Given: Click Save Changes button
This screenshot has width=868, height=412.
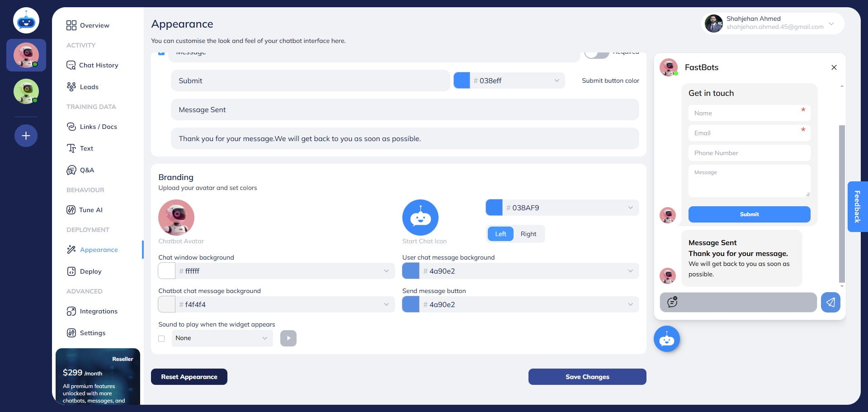Looking at the screenshot, I should tap(587, 377).
